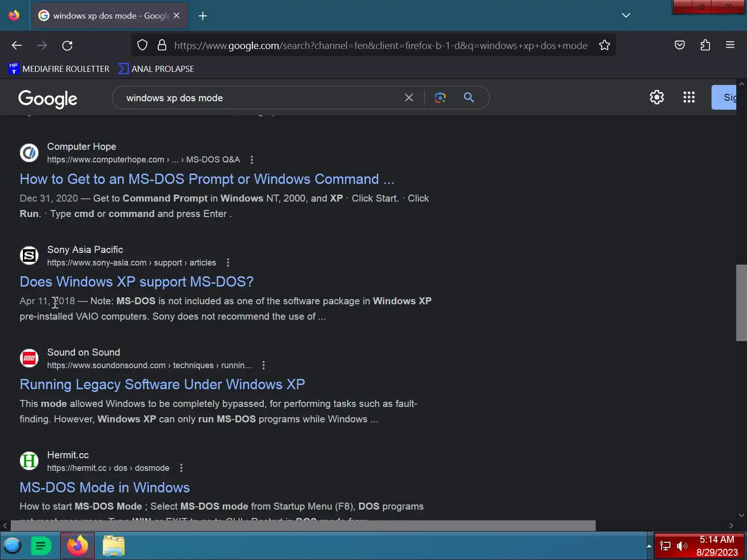The width and height of the screenshot is (747, 560).
Task: Click the Sign in button
Action: pyautogui.click(x=724, y=98)
